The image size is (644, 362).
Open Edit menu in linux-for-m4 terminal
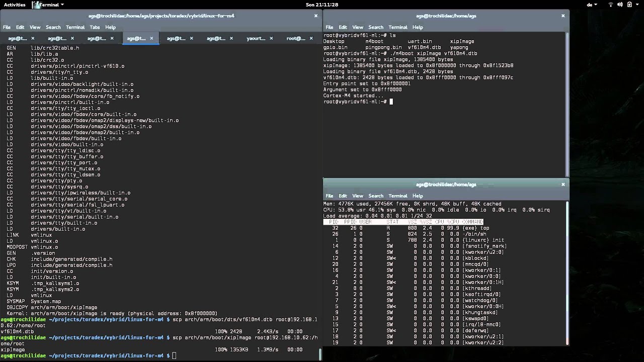(20, 27)
